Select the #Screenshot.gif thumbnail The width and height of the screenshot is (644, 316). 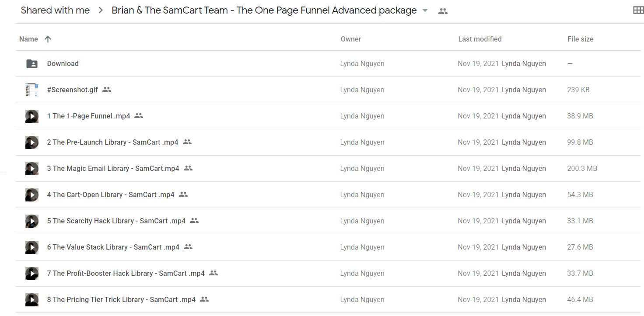tap(32, 90)
